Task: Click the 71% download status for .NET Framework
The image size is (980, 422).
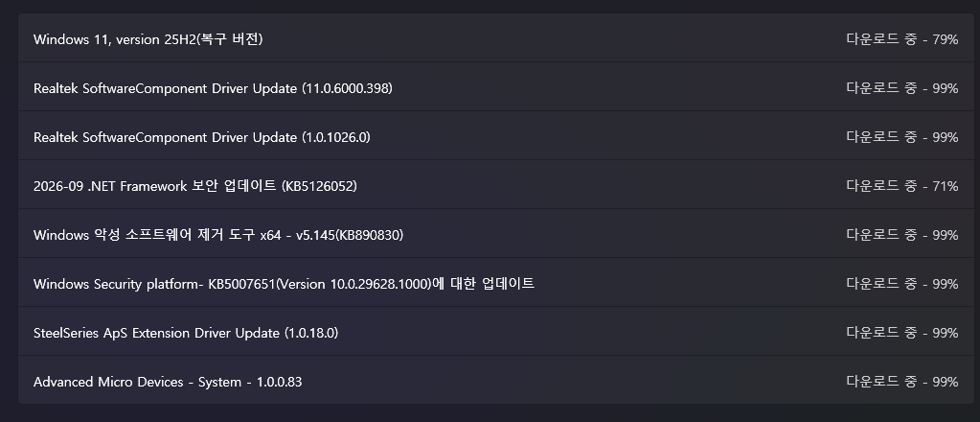Action: [901, 186]
